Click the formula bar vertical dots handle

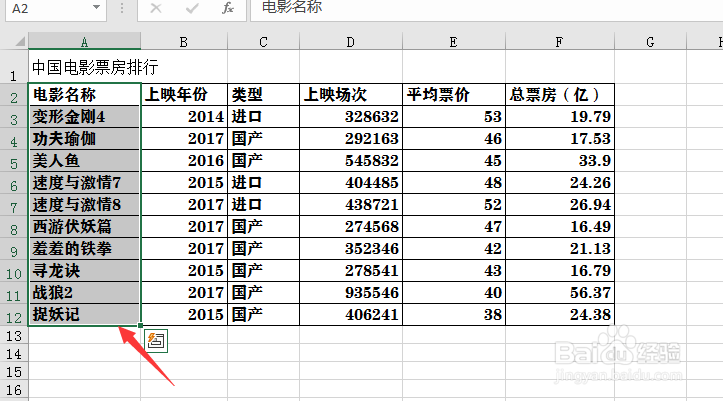pos(122,8)
